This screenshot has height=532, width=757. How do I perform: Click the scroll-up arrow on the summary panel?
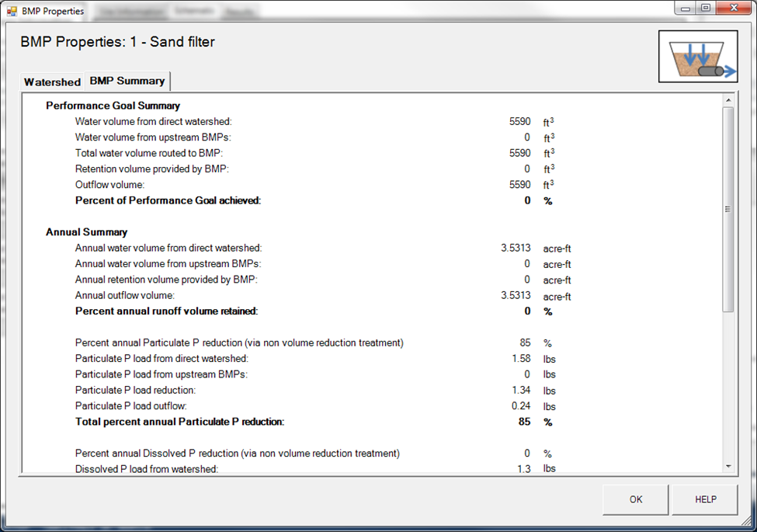728,99
